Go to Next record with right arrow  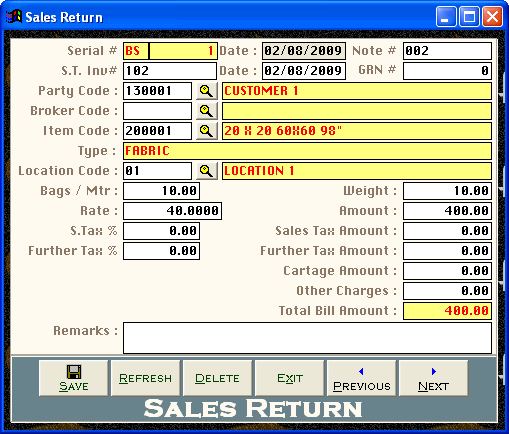(x=434, y=378)
